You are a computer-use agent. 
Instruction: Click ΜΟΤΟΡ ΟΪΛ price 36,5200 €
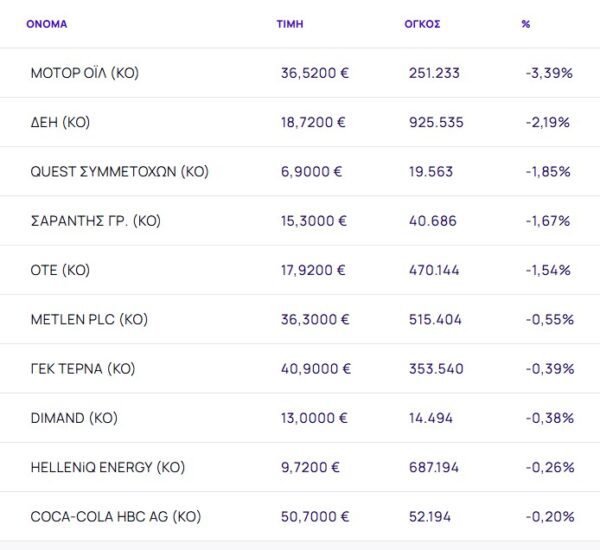pos(315,73)
